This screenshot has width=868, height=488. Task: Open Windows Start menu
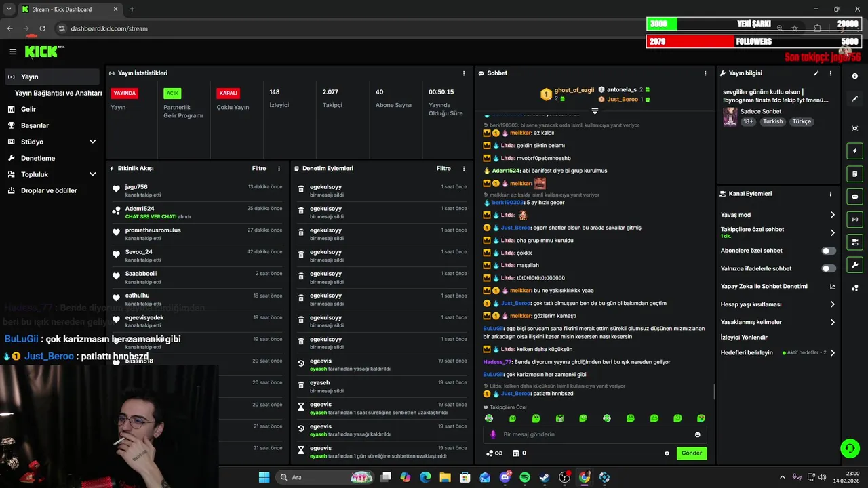coord(264,477)
